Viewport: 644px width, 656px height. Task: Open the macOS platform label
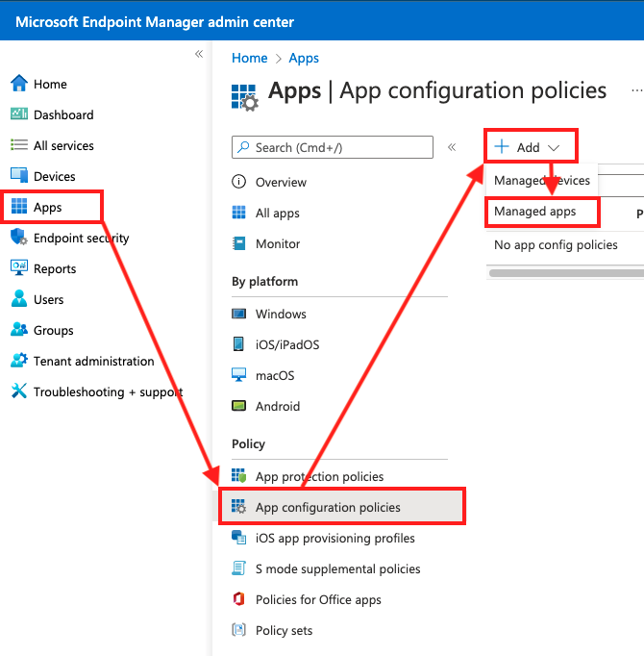pyautogui.click(x=275, y=376)
